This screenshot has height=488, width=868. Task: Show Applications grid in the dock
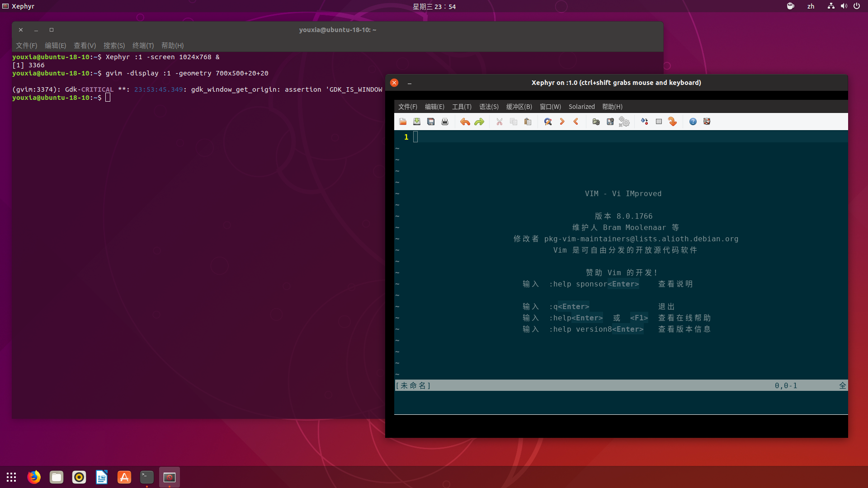(x=11, y=477)
